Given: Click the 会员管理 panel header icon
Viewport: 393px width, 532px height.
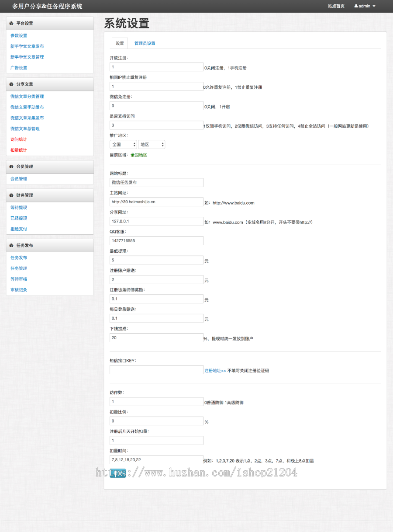Looking at the screenshot, I should 11,166.
